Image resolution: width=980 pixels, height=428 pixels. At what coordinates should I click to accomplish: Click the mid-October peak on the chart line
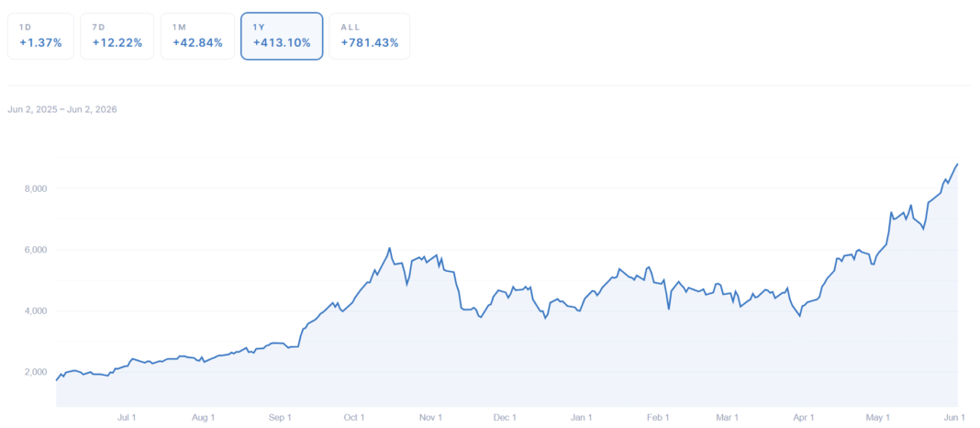(389, 248)
